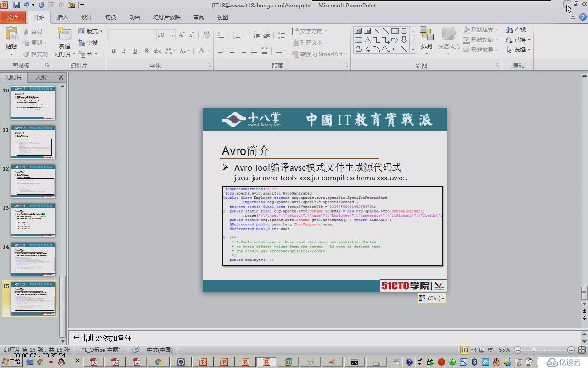Click Format Painter (格式刷) button
The height and width of the screenshot is (368, 588).
(35, 54)
